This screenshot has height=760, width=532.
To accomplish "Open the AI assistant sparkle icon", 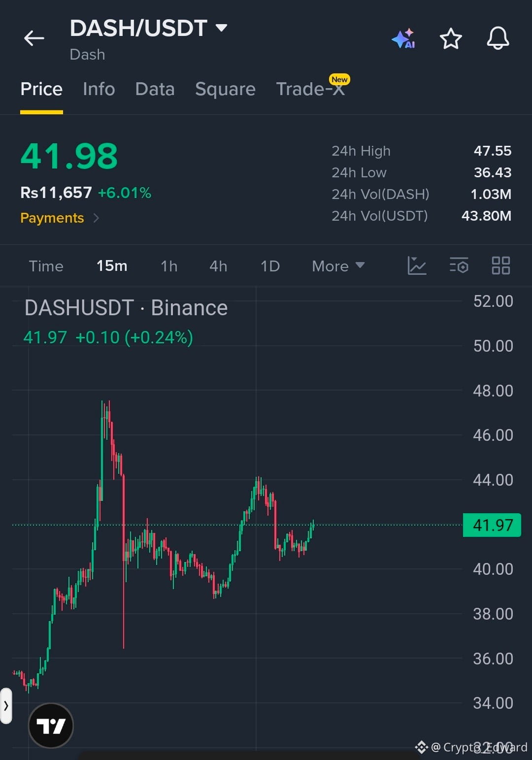I will point(403,38).
